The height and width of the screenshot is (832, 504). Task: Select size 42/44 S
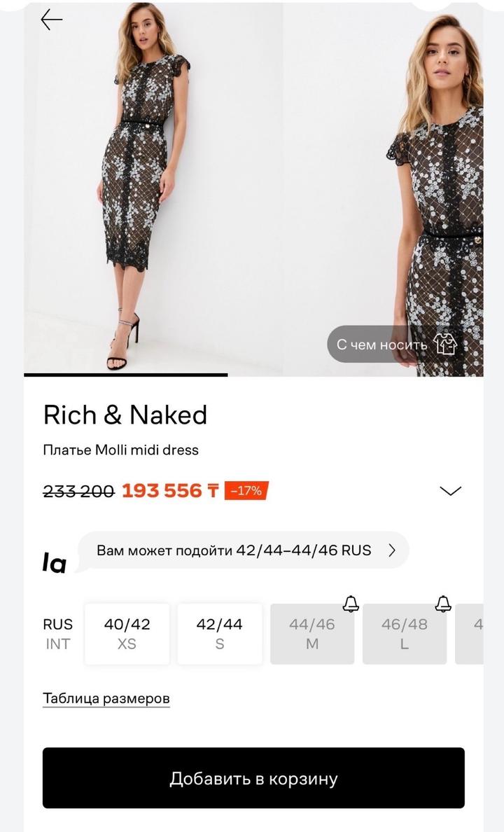(219, 633)
